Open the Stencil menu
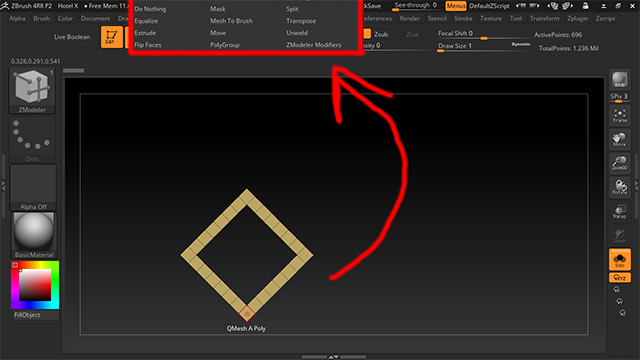 (x=437, y=18)
